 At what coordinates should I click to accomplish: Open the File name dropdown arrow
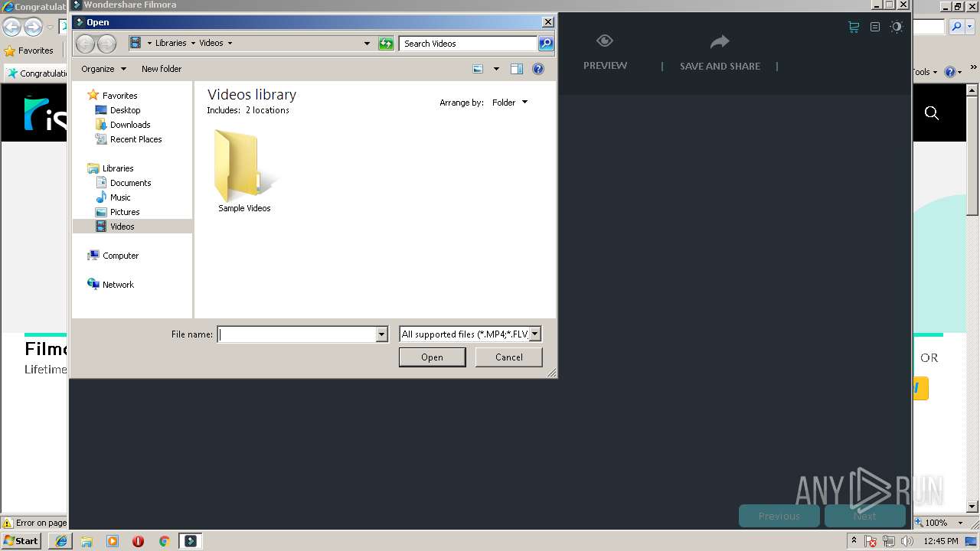[381, 334]
